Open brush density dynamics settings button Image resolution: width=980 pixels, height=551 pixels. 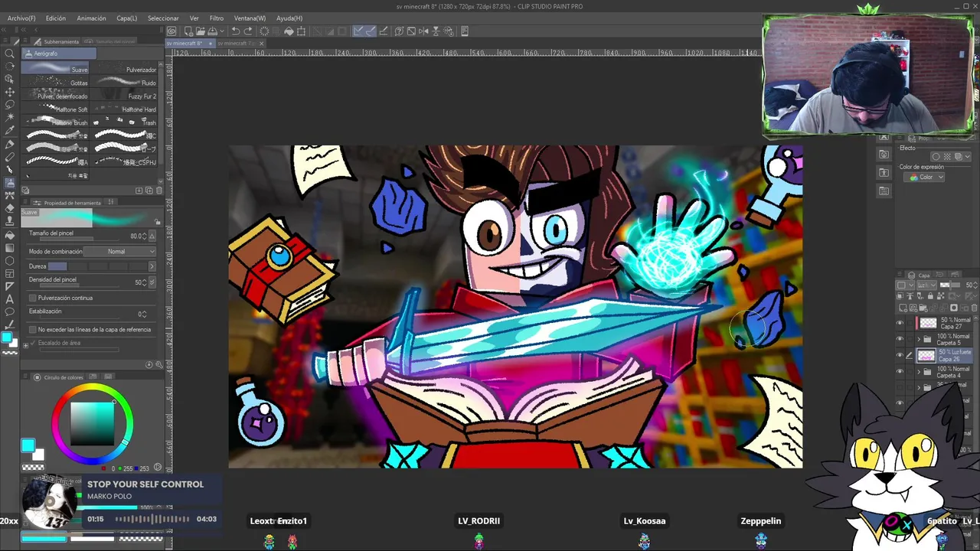pos(152,282)
